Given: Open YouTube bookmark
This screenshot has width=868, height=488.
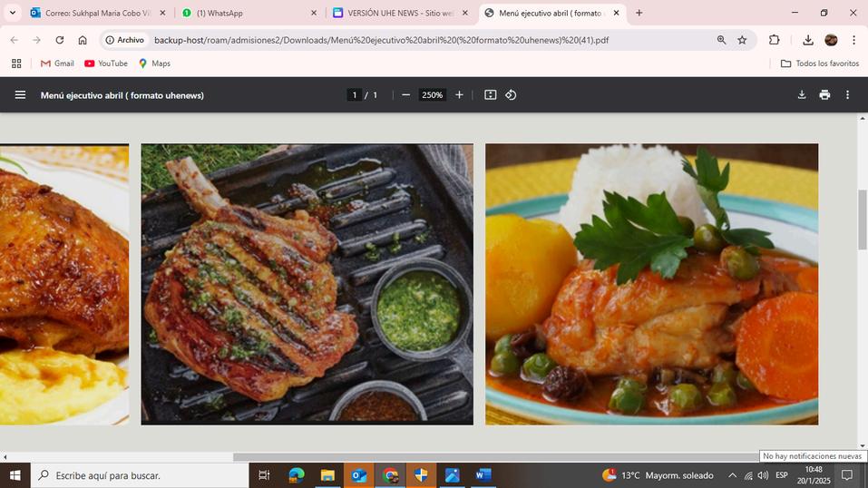Looking at the screenshot, I should click(106, 63).
